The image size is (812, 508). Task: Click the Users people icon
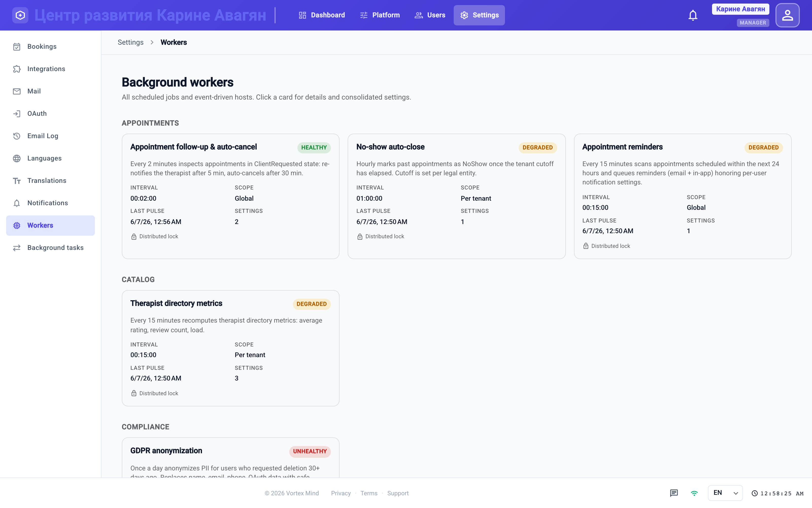point(418,15)
